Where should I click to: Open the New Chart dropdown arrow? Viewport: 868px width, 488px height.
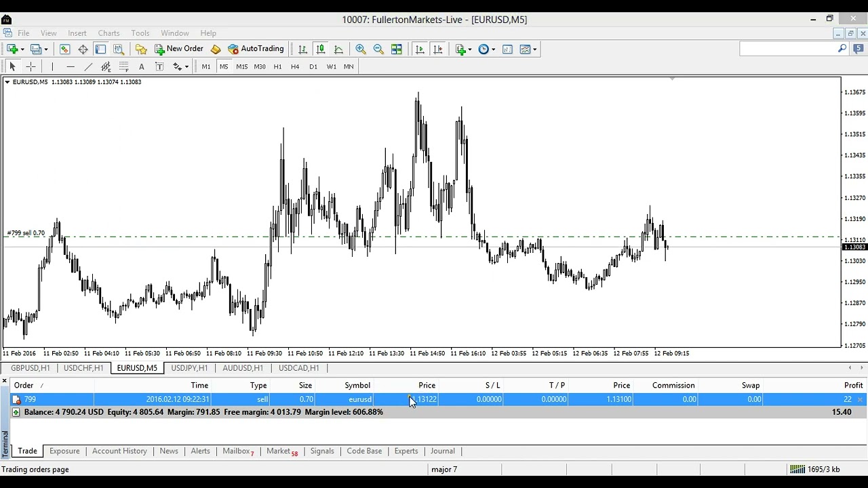pyautogui.click(x=22, y=49)
